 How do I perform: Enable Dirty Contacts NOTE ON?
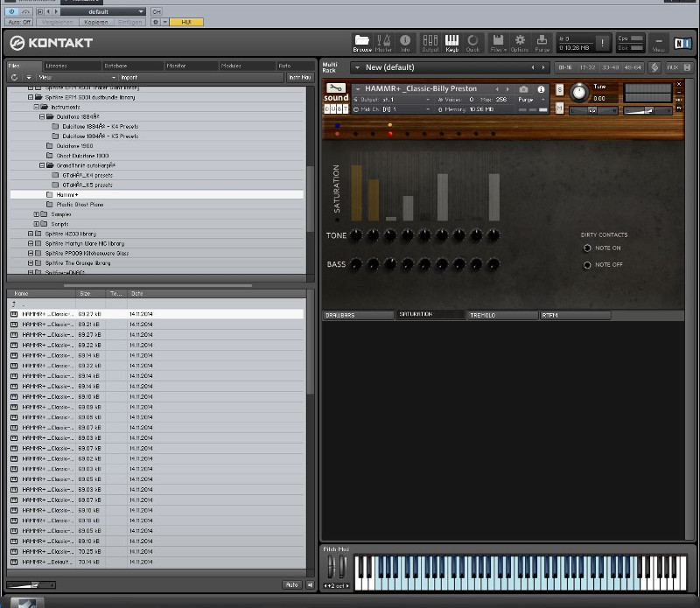click(587, 248)
